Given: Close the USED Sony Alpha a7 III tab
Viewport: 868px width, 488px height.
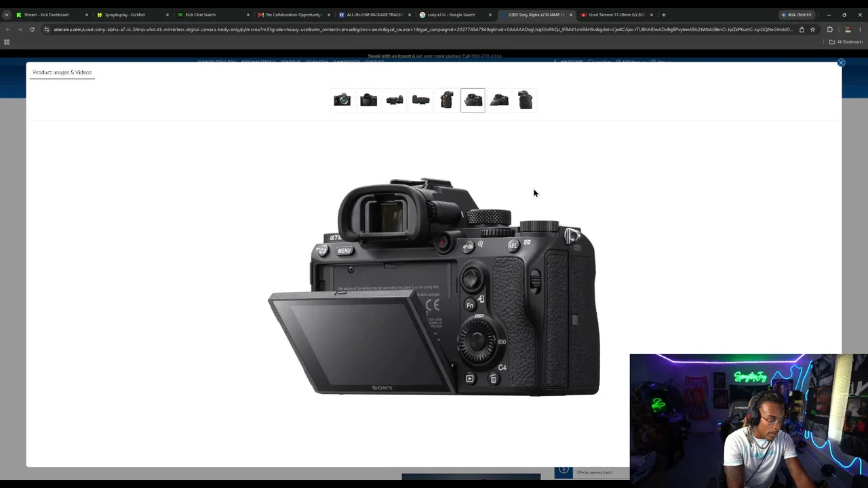Looking at the screenshot, I should (570, 15).
